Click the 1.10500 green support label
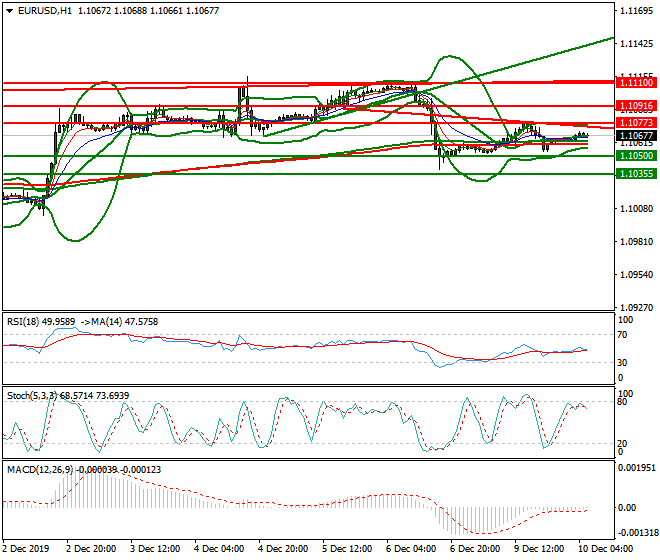 636,156
